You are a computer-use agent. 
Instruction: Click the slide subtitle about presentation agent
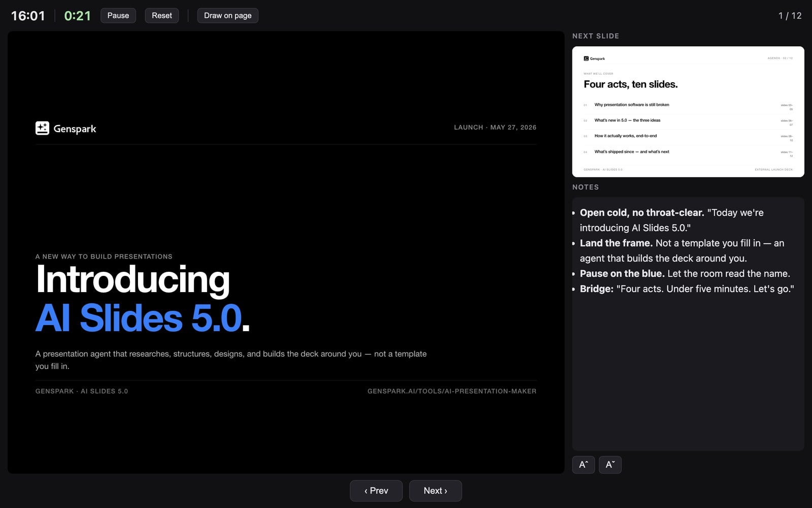231,360
